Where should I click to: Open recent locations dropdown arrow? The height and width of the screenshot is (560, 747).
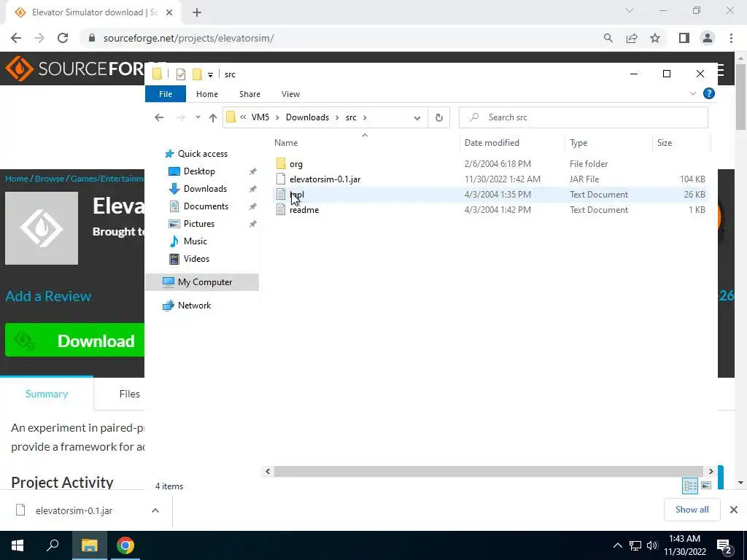pyautogui.click(x=198, y=117)
